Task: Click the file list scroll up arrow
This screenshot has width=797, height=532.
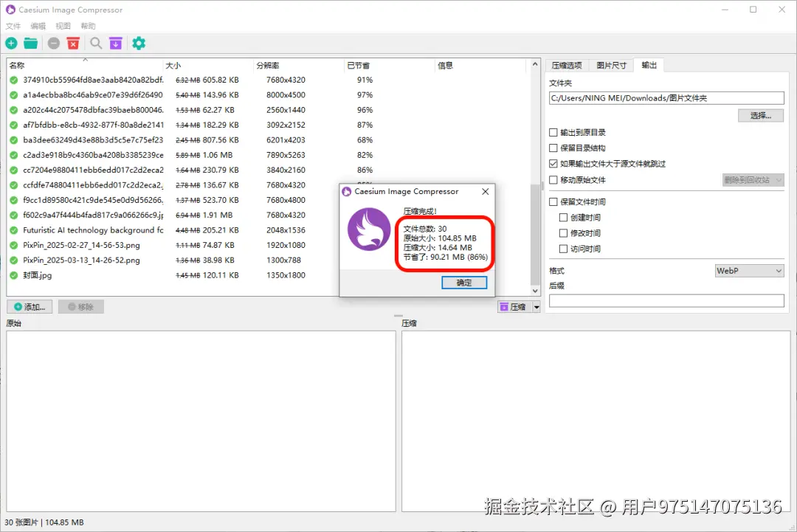Action: point(535,64)
